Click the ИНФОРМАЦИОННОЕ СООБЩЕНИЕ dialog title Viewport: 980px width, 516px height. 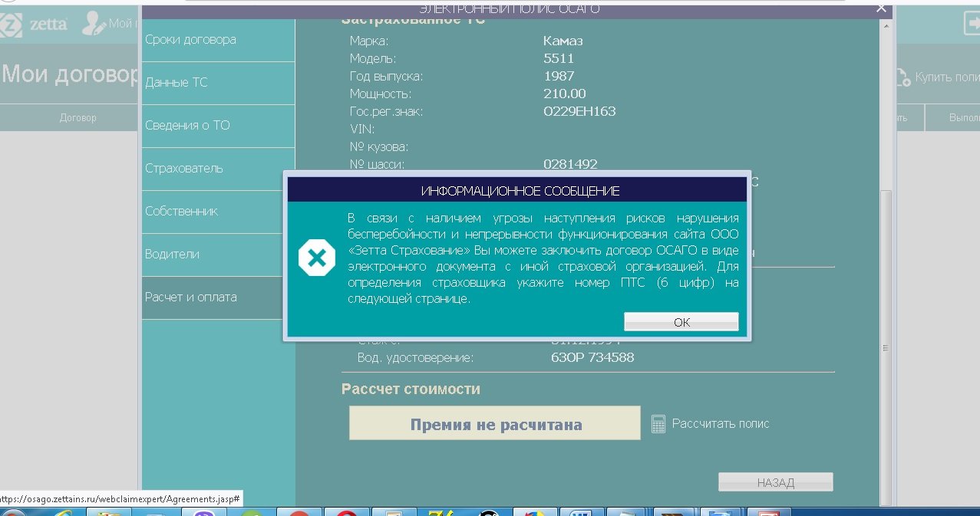point(520,190)
